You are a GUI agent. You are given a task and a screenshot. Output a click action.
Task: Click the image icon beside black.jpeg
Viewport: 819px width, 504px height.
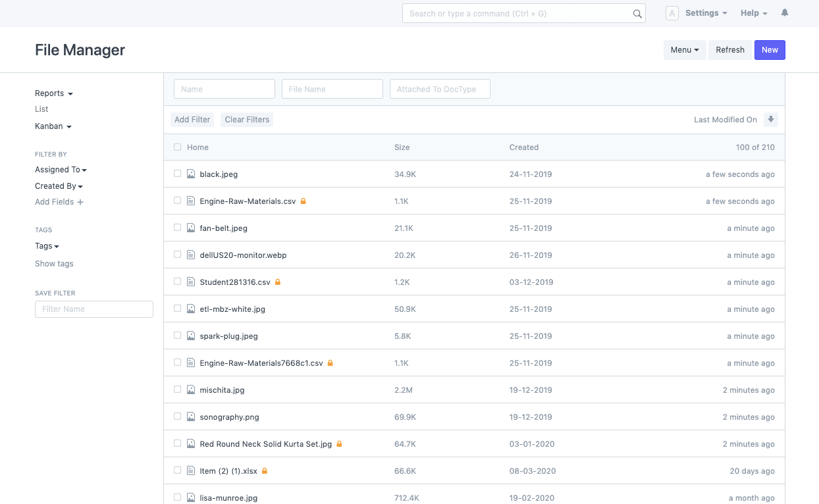tap(191, 174)
